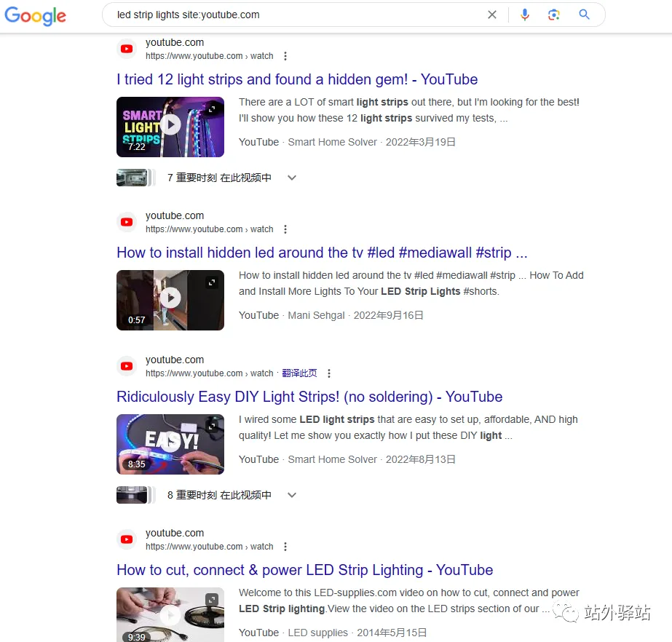Image resolution: width=672 pixels, height=642 pixels.
Task: Click the 翻译此页 translate this page link
Action: (299, 373)
